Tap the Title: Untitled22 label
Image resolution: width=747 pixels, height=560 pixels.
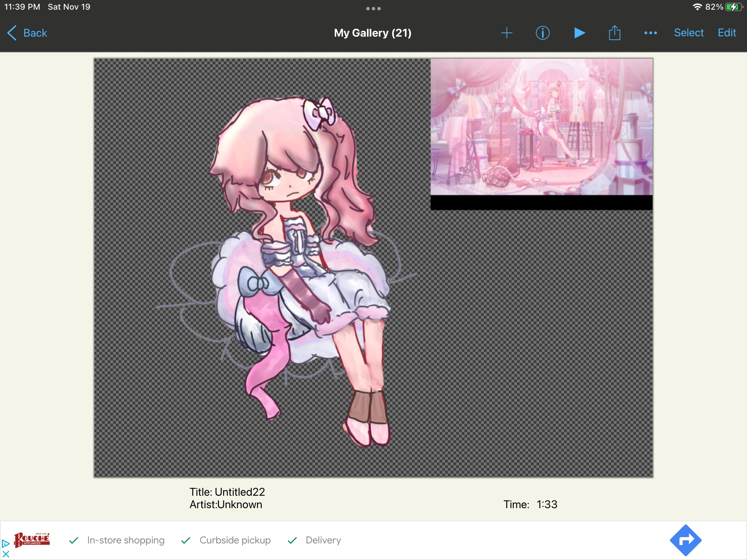tap(227, 492)
